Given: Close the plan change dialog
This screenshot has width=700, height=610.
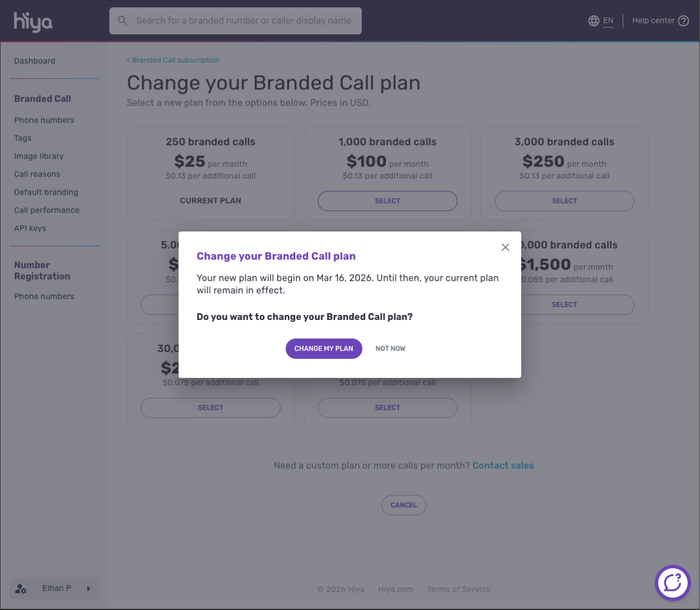Looking at the screenshot, I should click(x=505, y=247).
